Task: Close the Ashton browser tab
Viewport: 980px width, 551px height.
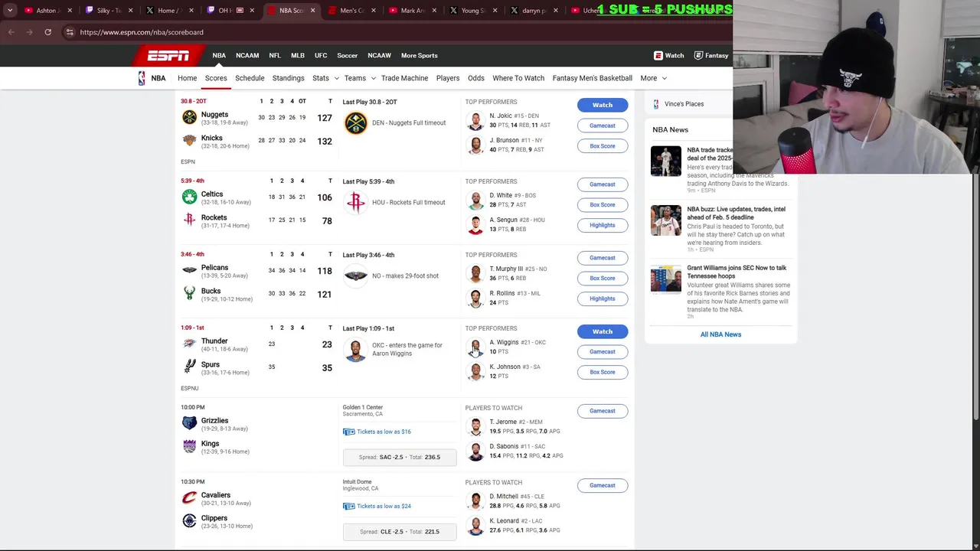Action: (x=70, y=11)
